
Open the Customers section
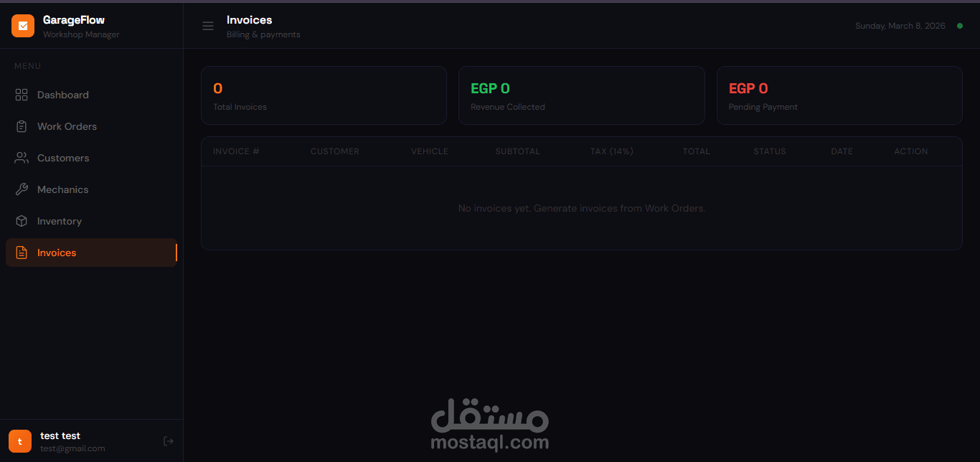(x=91, y=158)
